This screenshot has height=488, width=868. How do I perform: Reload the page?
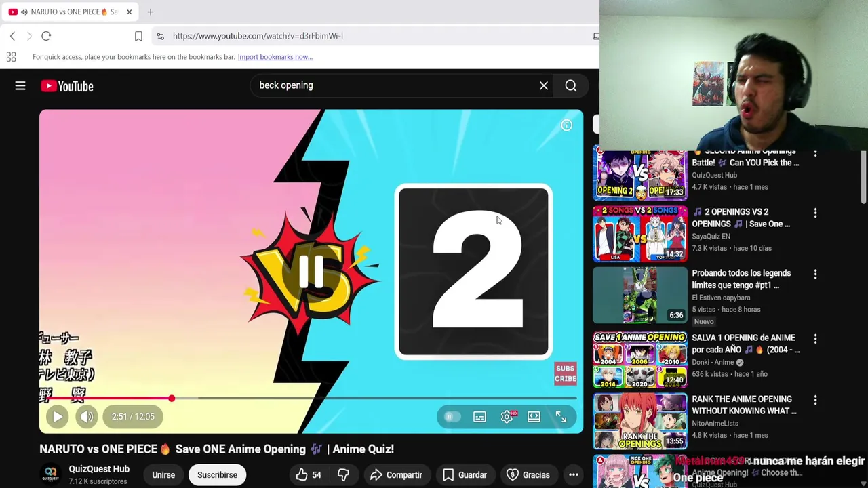tap(46, 36)
